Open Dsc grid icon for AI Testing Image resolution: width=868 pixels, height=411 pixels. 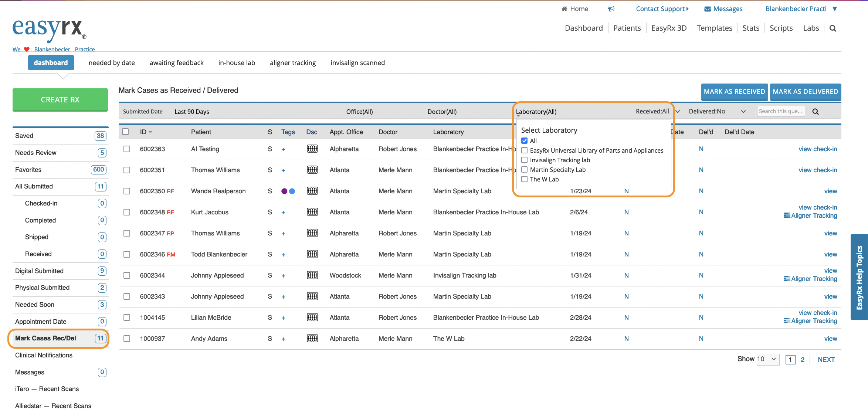[x=312, y=149]
